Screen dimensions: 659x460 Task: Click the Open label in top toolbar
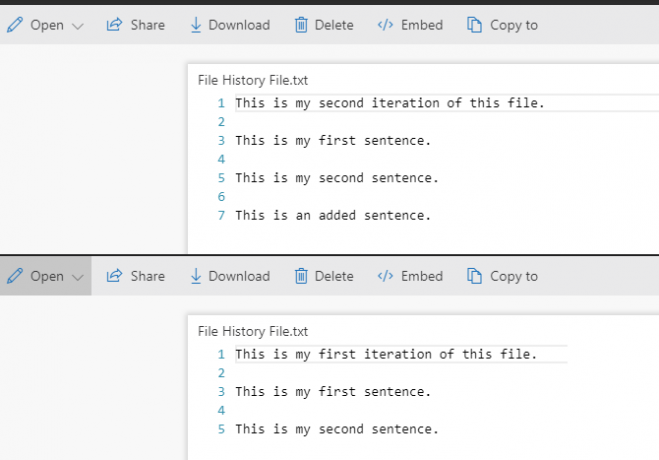pyautogui.click(x=47, y=26)
